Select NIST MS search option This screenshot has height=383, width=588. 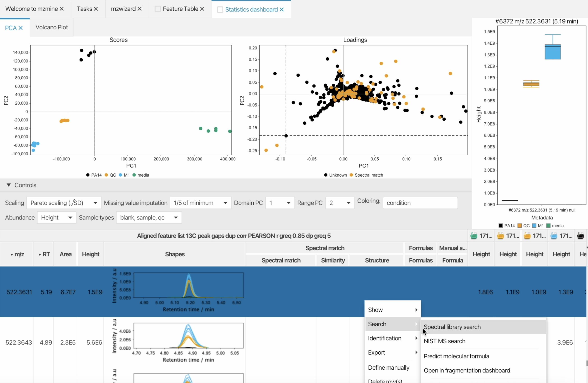click(444, 341)
